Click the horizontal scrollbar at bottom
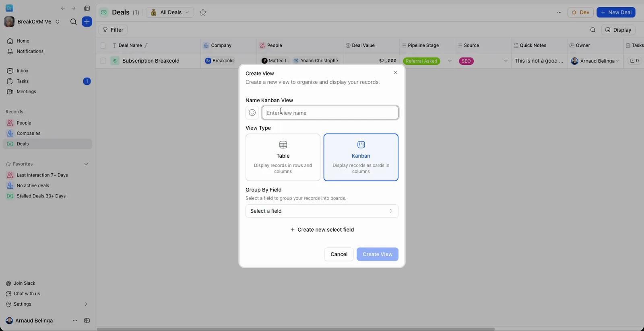 pos(295,329)
